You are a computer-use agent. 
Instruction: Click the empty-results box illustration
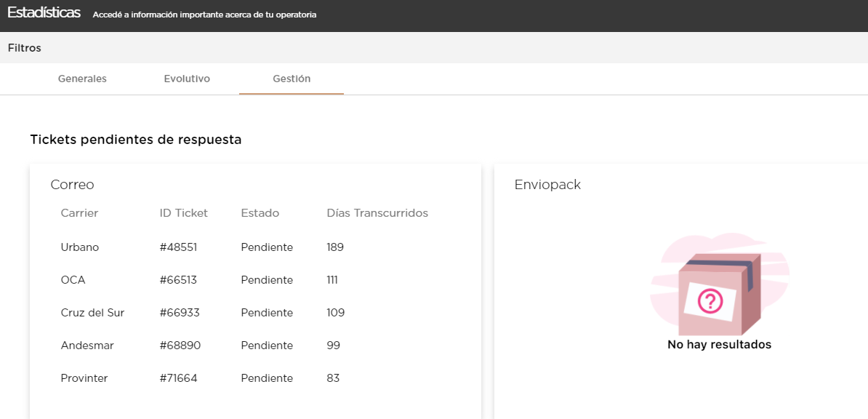click(719, 284)
